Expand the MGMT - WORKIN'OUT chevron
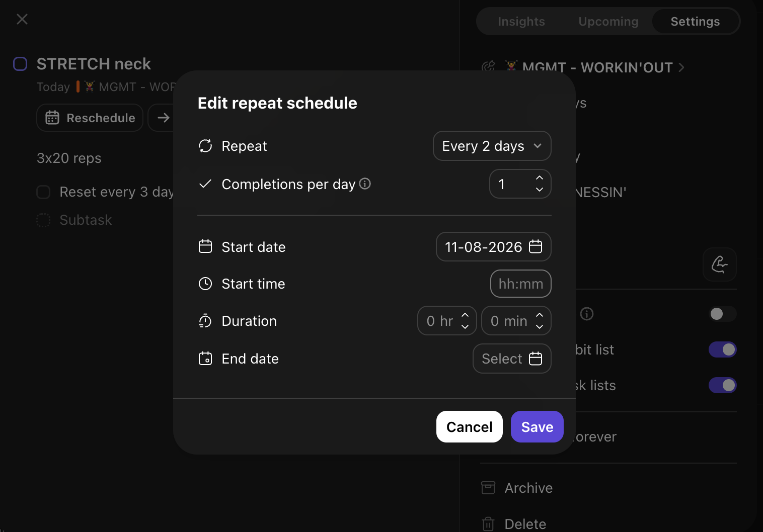Screen dimensions: 763x532 [x=681, y=67]
